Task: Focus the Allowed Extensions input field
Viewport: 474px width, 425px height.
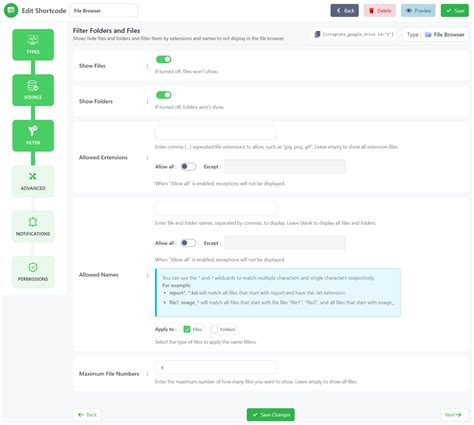Action: click(216, 133)
